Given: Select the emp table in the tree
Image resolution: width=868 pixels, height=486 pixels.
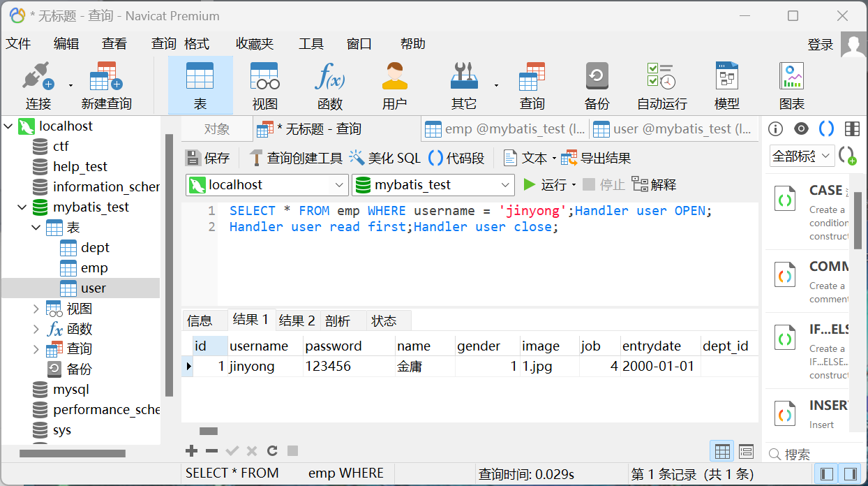Looking at the screenshot, I should pos(93,268).
